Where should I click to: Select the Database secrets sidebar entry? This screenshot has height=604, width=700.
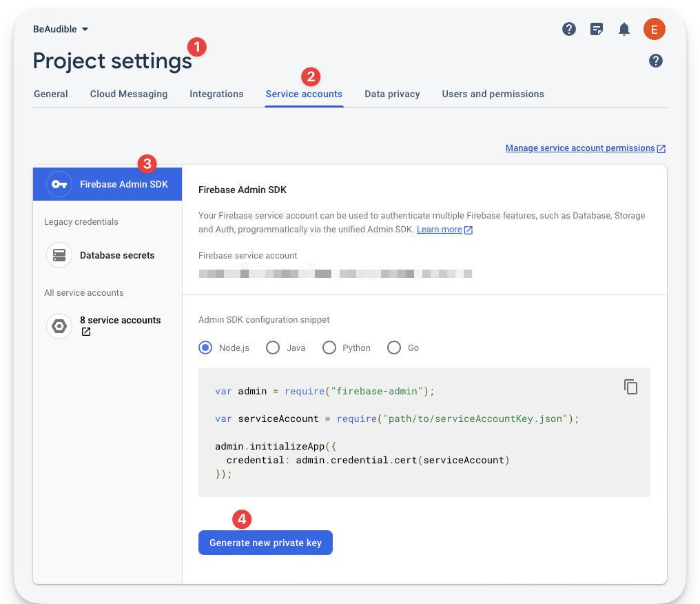117,255
